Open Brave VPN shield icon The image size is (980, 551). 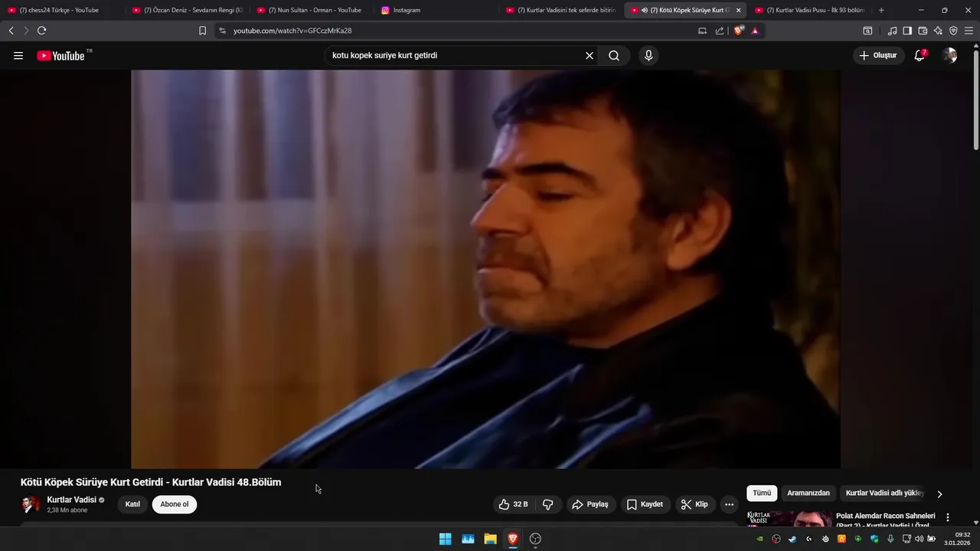click(953, 31)
